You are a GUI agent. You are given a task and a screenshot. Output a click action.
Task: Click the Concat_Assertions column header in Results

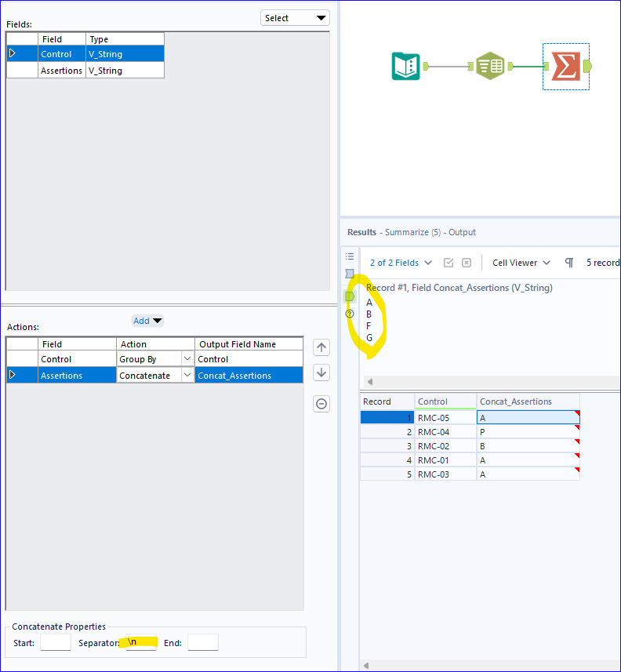pos(528,401)
